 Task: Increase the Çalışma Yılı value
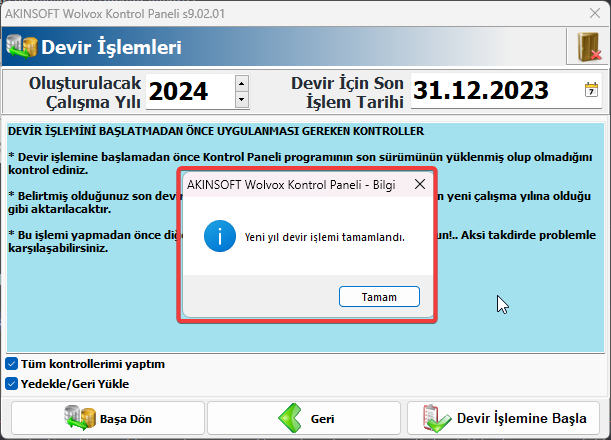(x=242, y=83)
